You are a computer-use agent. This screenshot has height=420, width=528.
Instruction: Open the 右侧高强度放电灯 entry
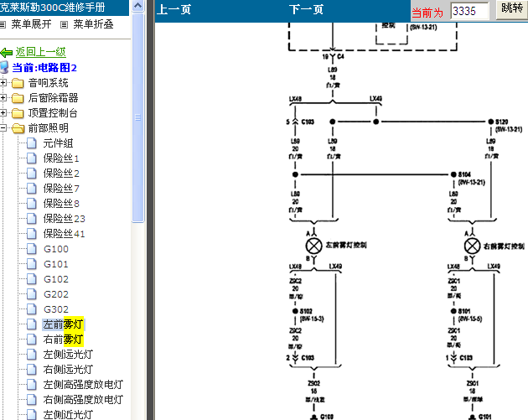[83, 399]
